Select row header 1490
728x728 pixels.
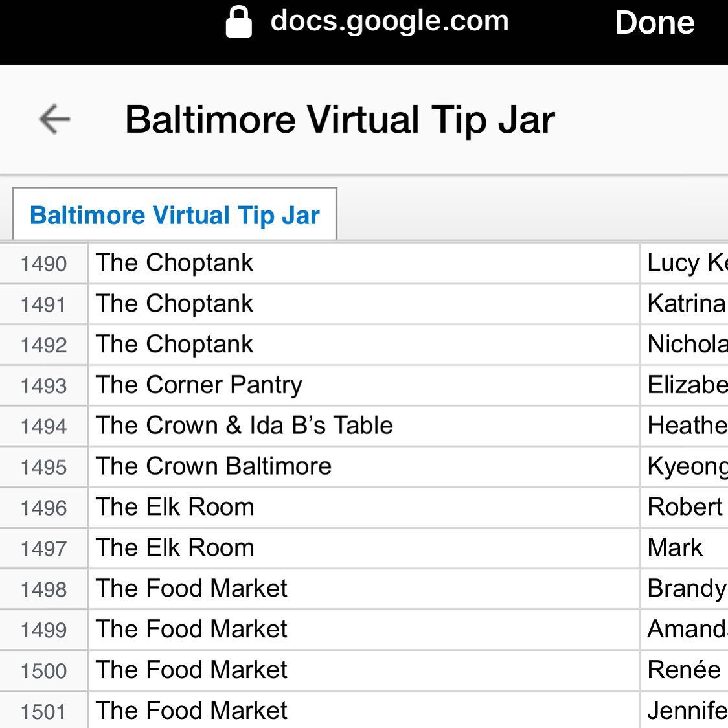(43, 264)
